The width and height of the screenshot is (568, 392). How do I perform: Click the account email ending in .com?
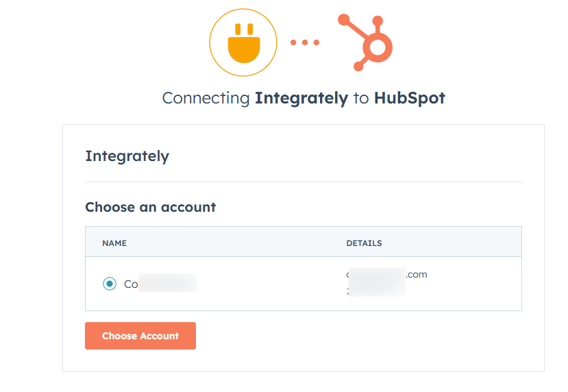click(x=388, y=275)
